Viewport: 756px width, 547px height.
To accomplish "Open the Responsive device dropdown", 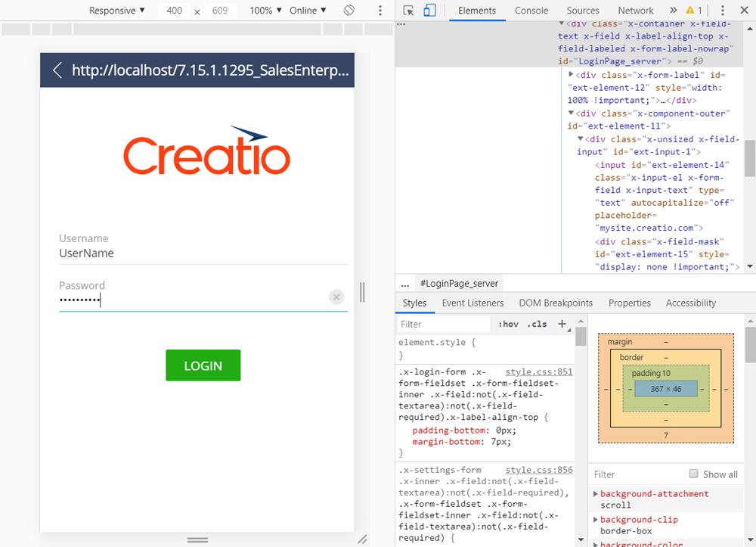I will [116, 10].
